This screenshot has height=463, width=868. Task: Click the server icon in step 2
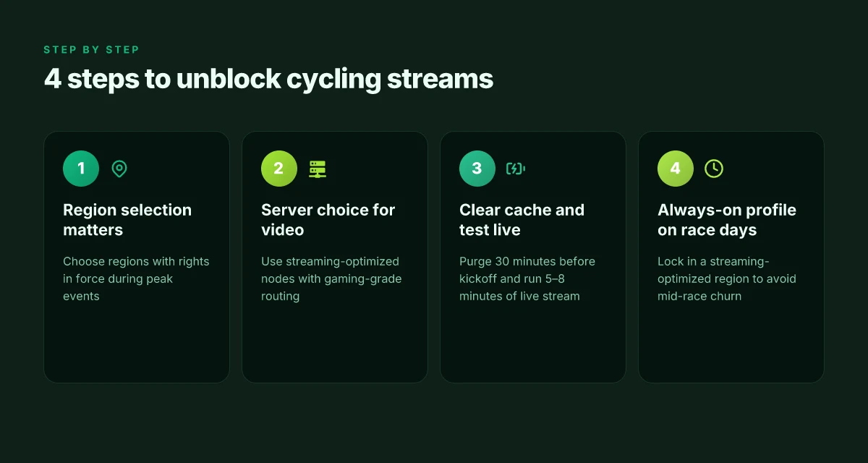[318, 169]
